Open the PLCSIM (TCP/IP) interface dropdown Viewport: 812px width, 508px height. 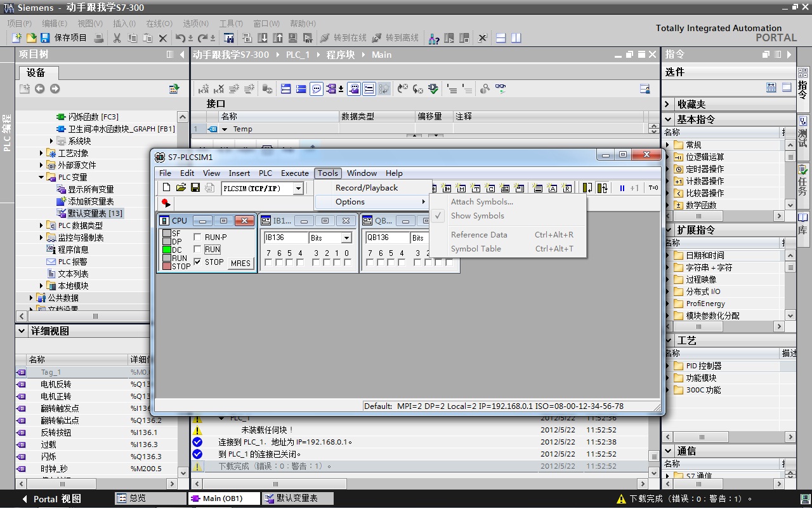(x=298, y=189)
